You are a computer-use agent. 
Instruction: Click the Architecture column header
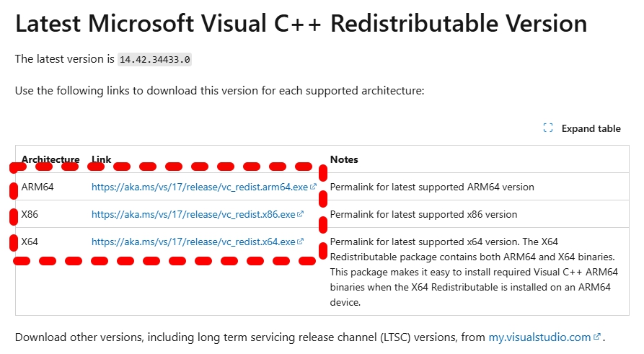click(50, 159)
